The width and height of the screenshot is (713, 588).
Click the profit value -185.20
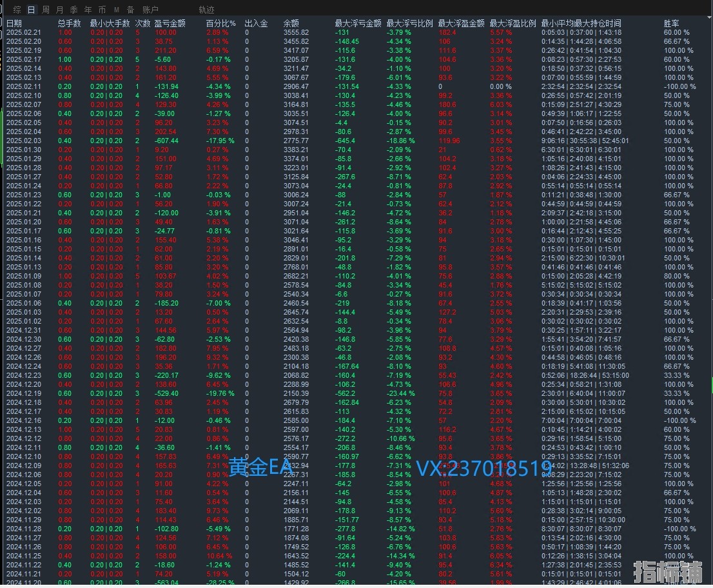click(x=166, y=303)
